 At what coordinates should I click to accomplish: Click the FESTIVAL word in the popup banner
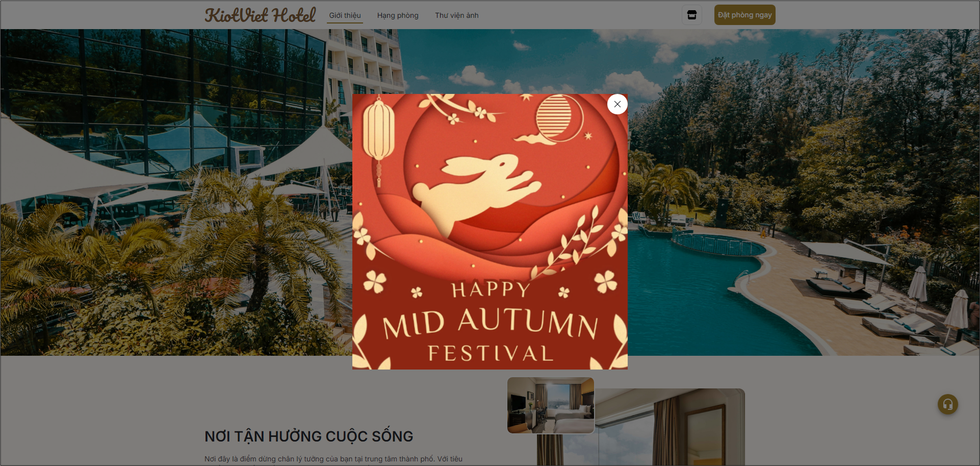[491, 353]
